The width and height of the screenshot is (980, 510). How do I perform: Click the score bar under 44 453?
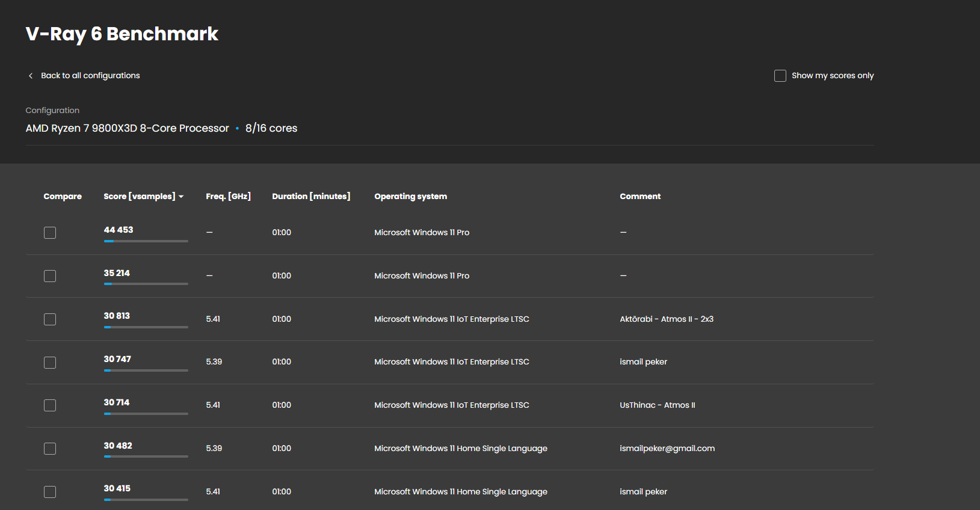pos(146,241)
